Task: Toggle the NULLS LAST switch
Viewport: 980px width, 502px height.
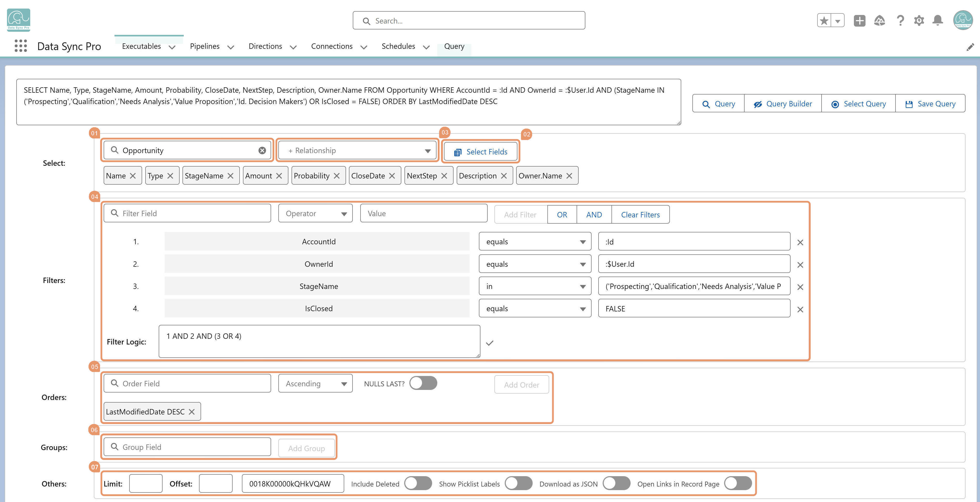Action: 423,383
